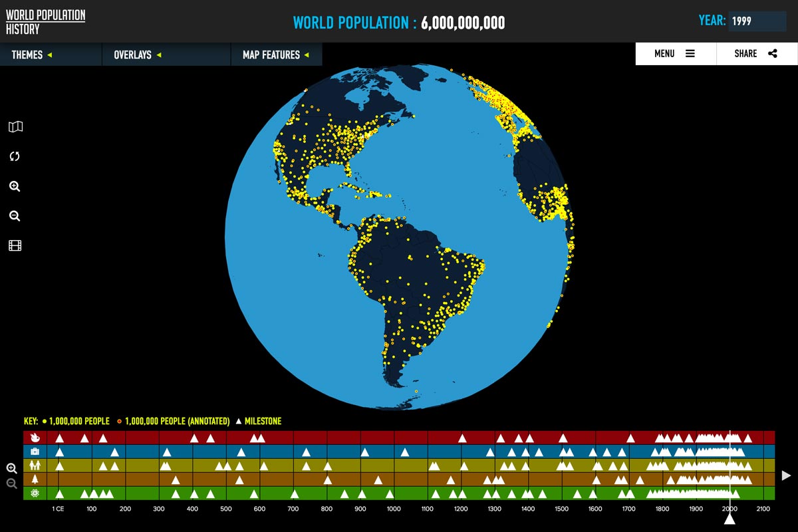Image resolution: width=798 pixels, height=532 pixels.
Task: Click the World Population History logo
Action: 45,22
